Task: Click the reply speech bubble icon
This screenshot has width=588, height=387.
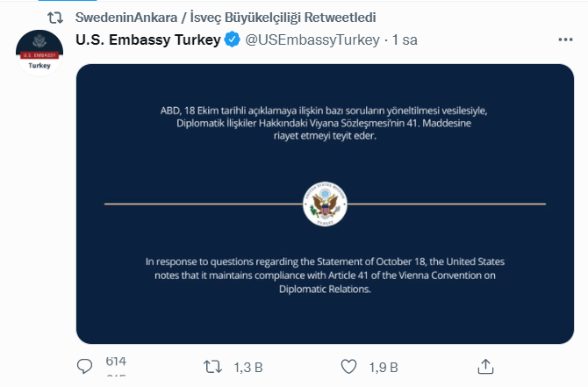Action: coord(84,366)
